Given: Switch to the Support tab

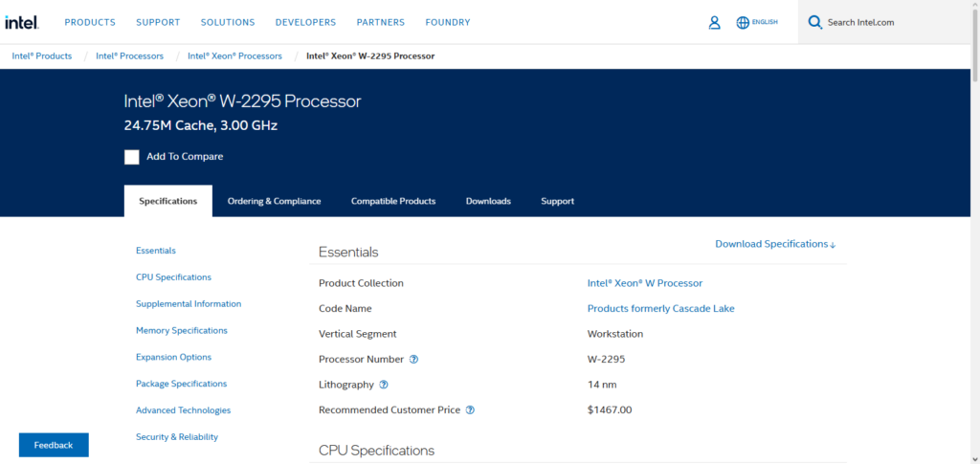Looking at the screenshot, I should pyautogui.click(x=558, y=201).
